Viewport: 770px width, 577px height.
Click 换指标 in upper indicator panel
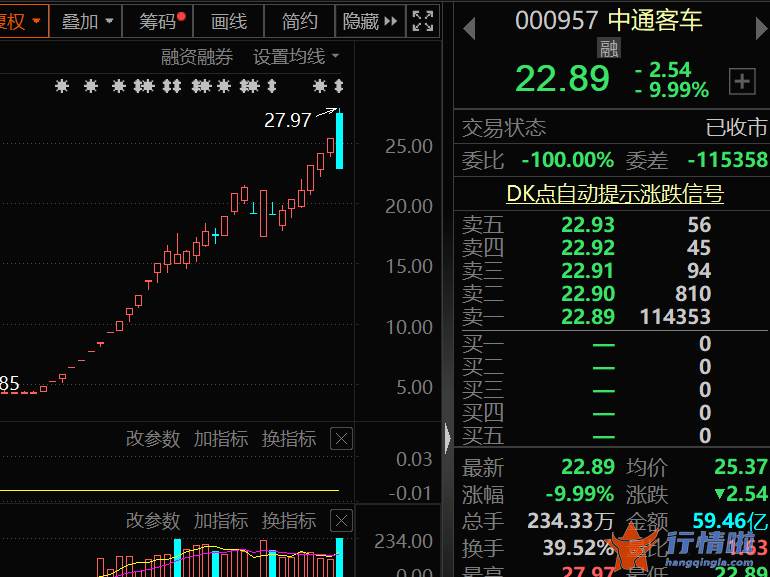[289, 439]
